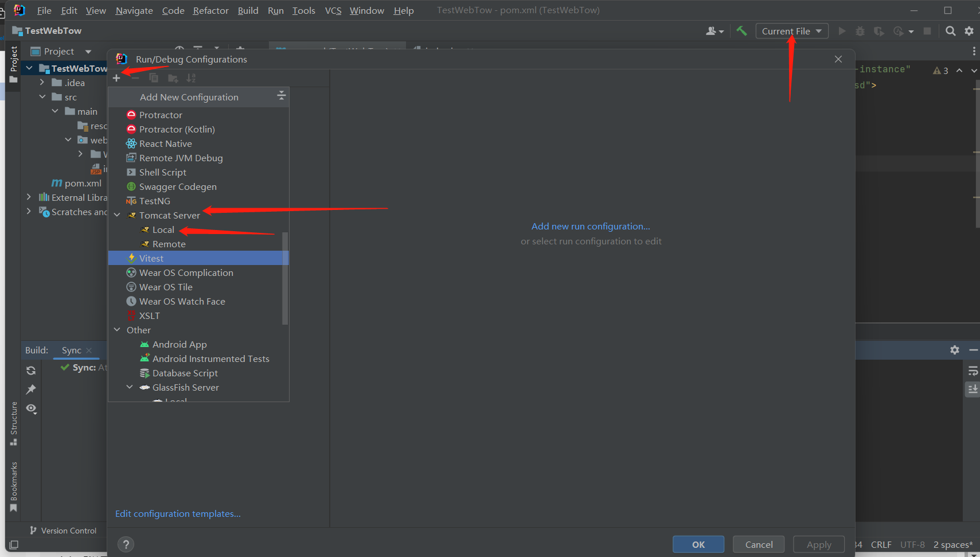Click the editor warnings indicator
The height and width of the screenshot is (557, 980).
pos(940,71)
